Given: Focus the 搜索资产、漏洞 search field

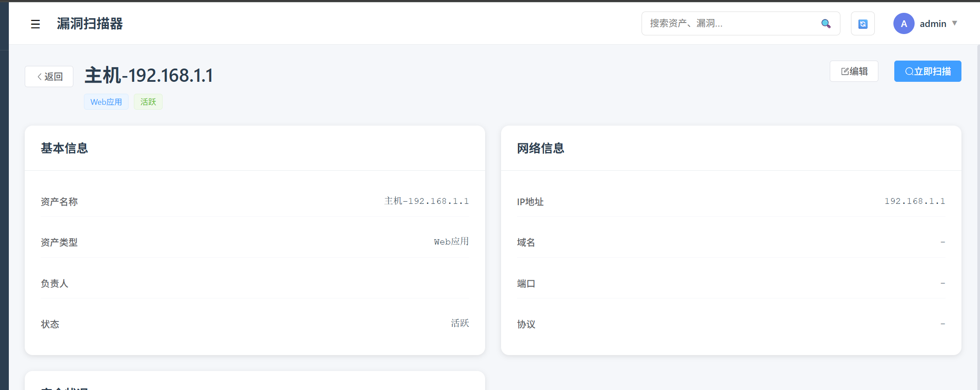Looking at the screenshot, I should pyautogui.click(x=729, y=23).
